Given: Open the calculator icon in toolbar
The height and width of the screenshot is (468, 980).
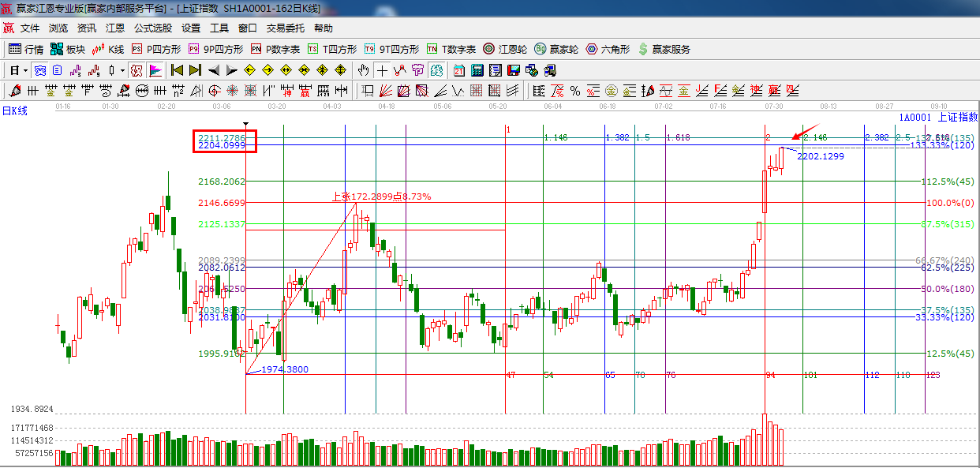Looking at the screenshot, I should [x=477, y=70].
